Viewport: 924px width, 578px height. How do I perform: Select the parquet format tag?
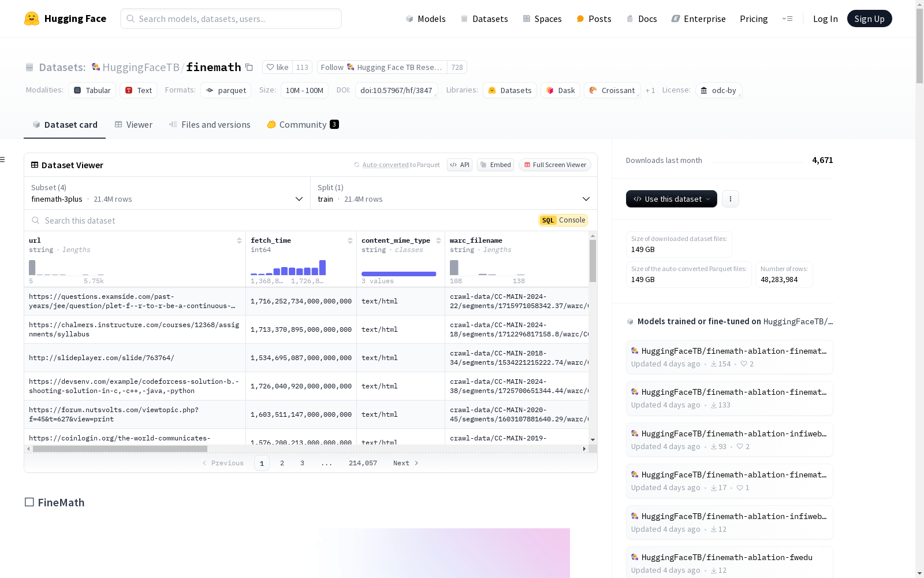point(226,90)
